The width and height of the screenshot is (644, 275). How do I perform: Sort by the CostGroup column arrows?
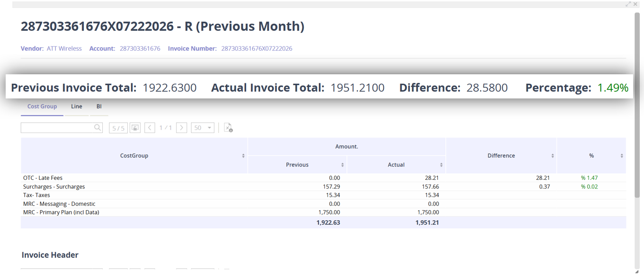243,156
